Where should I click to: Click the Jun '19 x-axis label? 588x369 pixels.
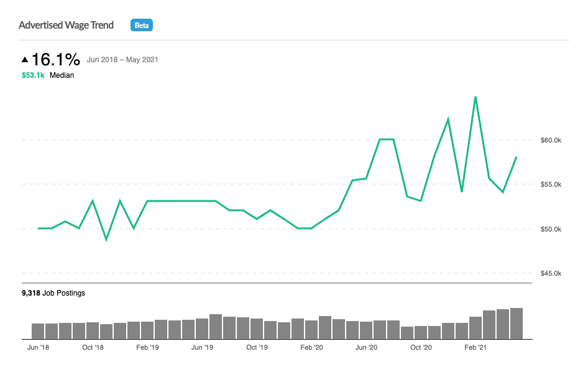coord(202,347)
